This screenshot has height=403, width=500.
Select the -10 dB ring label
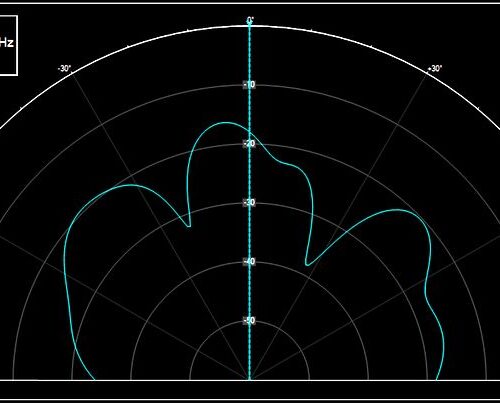click(x=249, y=84)
